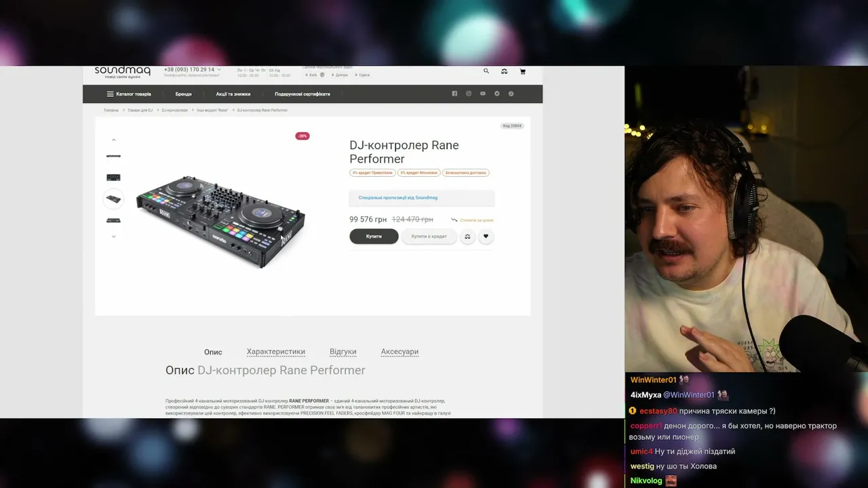The height and width of the screenshot is (488, 868).
Task: Select the first product thumbnail
Action: [113, 156]
